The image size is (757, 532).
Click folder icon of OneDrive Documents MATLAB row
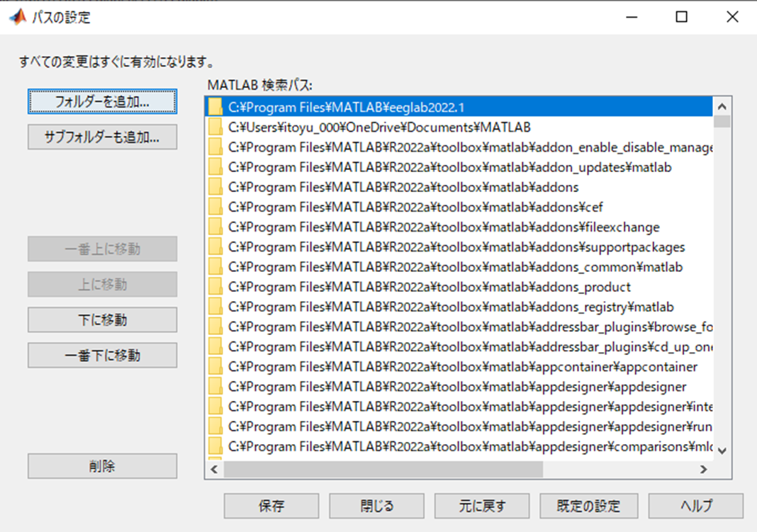(x=215, y=127)
